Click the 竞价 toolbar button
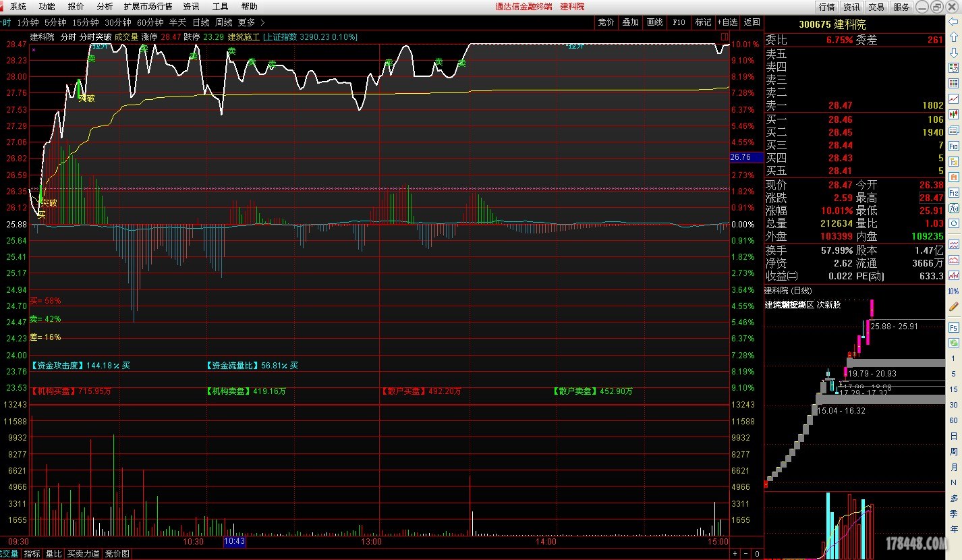 point(606,22)
